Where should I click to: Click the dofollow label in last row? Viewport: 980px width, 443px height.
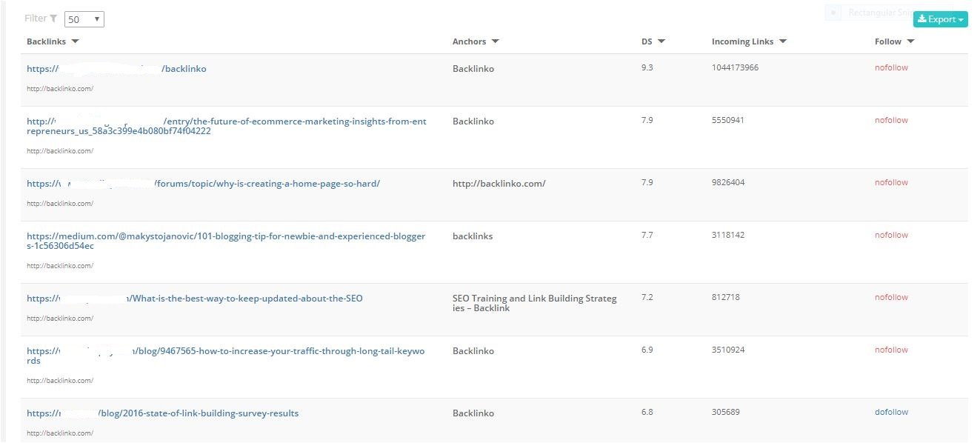(x=891, y=412)
